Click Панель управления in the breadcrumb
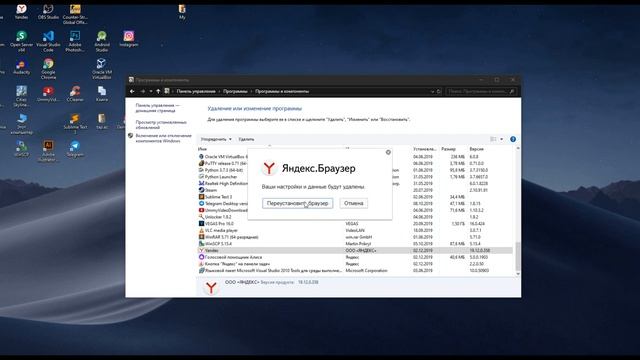This screenshot has width=640, height=360. 196,91
